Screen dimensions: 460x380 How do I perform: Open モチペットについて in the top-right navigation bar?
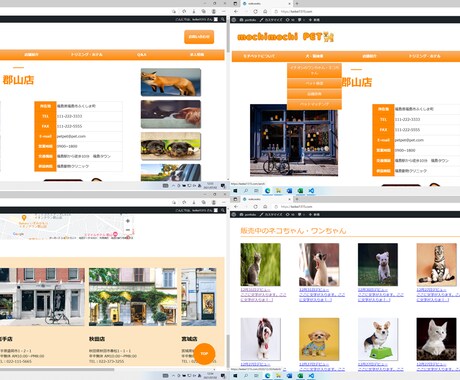pyautogui.click(x=259, y=56)
